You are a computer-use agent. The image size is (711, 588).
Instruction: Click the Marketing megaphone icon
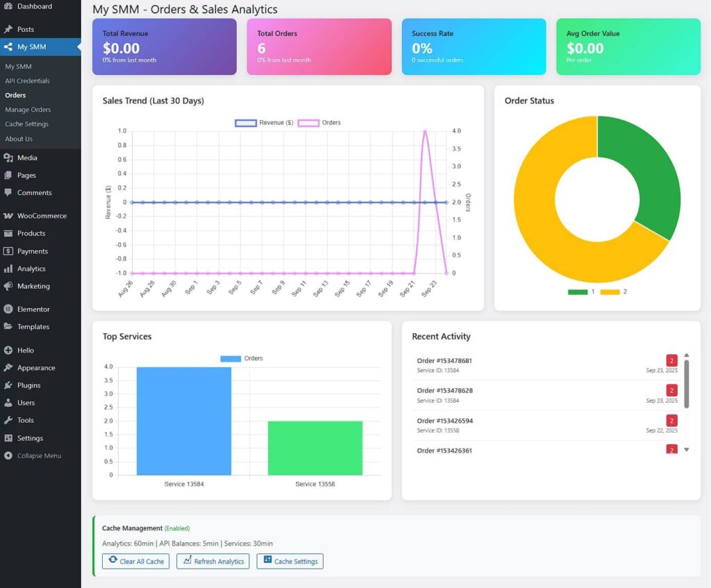click(8, 286)
